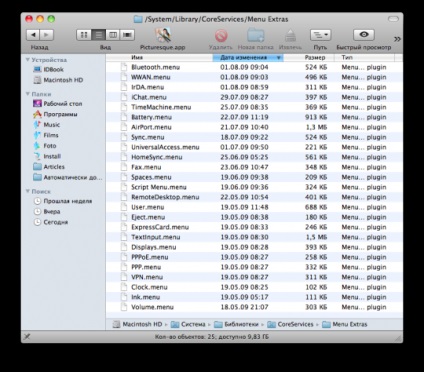The height and width of the screenshot is (372, 424).
Task: Click Menu Extras in the path bar
Action: pos(345,324)
